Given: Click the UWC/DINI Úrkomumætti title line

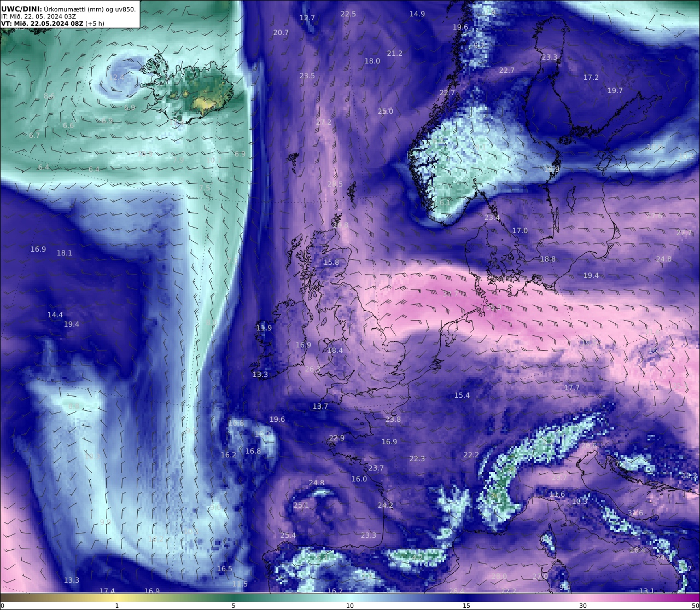Looking at the screenshot, I should 69,9.
